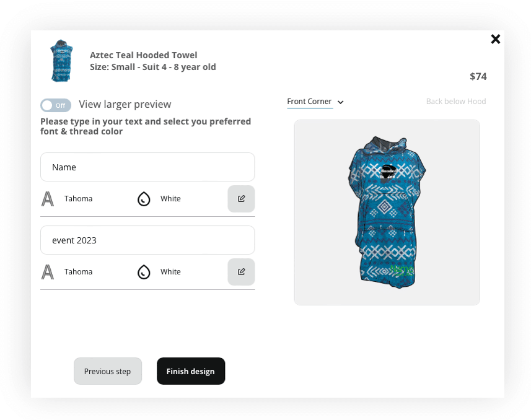Click the thread color droplet in Name row
The height and width of the screenshot is (420, 531).
click(x=144, y=199)
